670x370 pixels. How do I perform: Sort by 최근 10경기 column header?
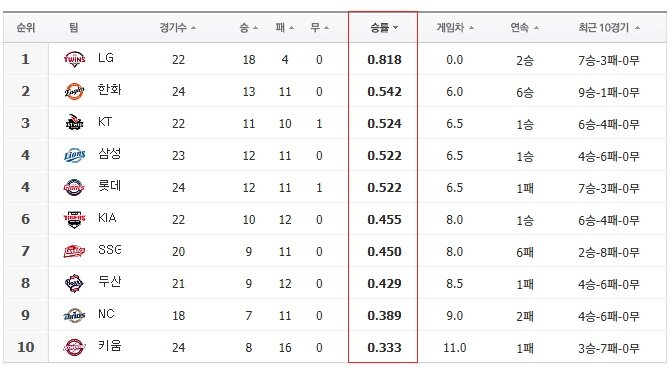click(x=608, y=28)
